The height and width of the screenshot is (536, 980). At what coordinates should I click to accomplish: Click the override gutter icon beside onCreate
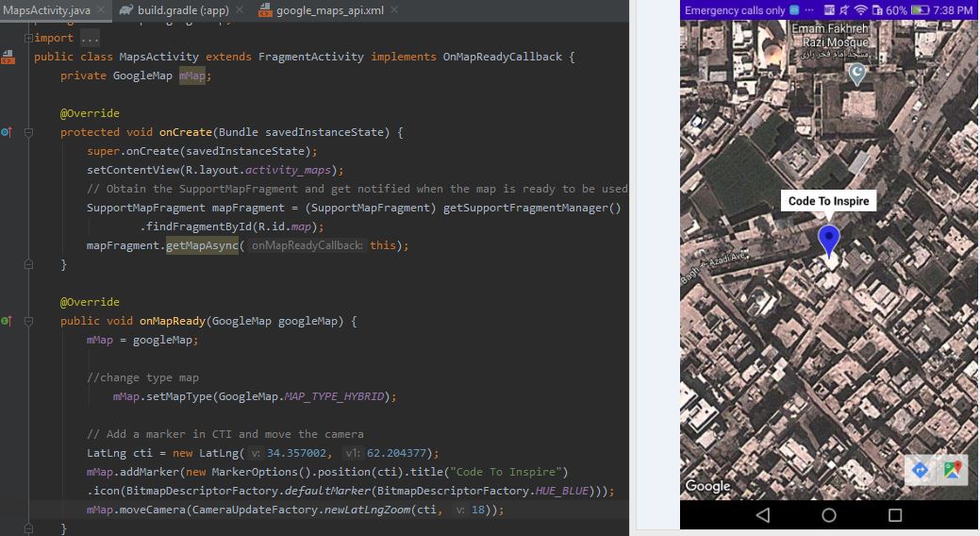[x=7, y=132]
